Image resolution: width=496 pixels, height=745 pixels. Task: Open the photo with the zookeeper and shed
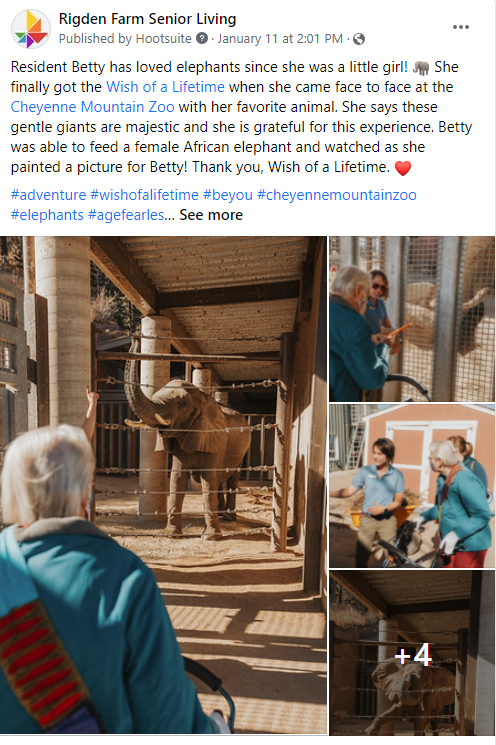click(x=412, y=486)
